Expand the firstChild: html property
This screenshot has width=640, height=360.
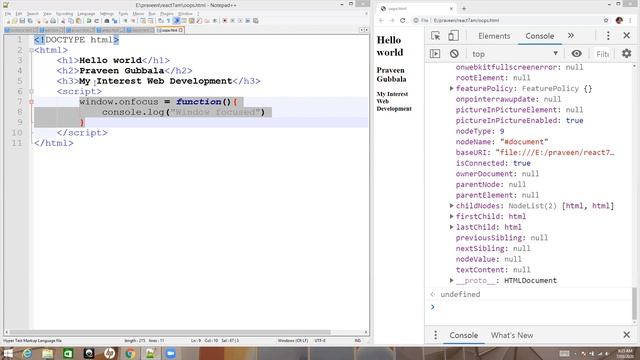[451, 216]
